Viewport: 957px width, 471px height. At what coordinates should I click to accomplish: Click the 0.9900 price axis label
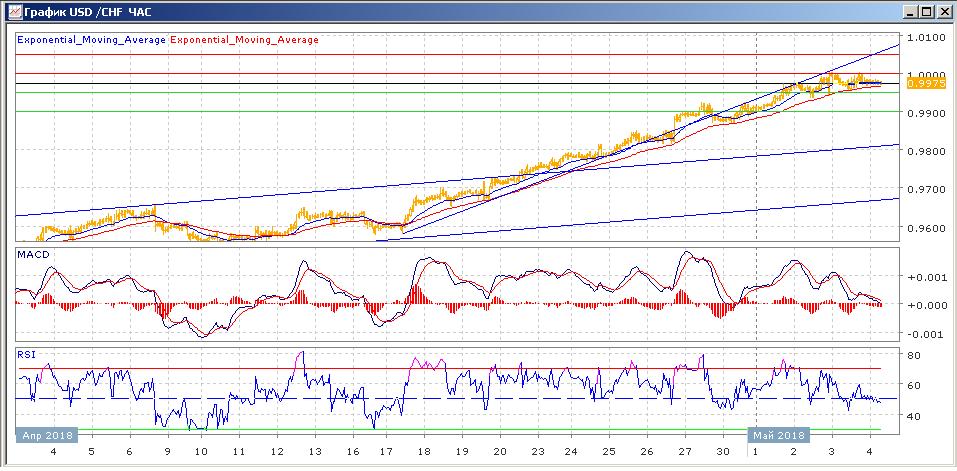click(x=925, y=113)
